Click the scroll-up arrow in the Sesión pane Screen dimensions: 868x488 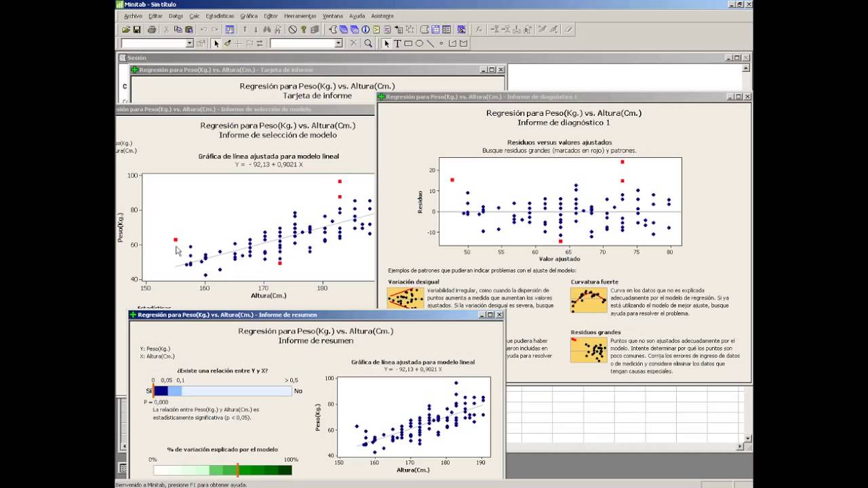tap(747, 68)
